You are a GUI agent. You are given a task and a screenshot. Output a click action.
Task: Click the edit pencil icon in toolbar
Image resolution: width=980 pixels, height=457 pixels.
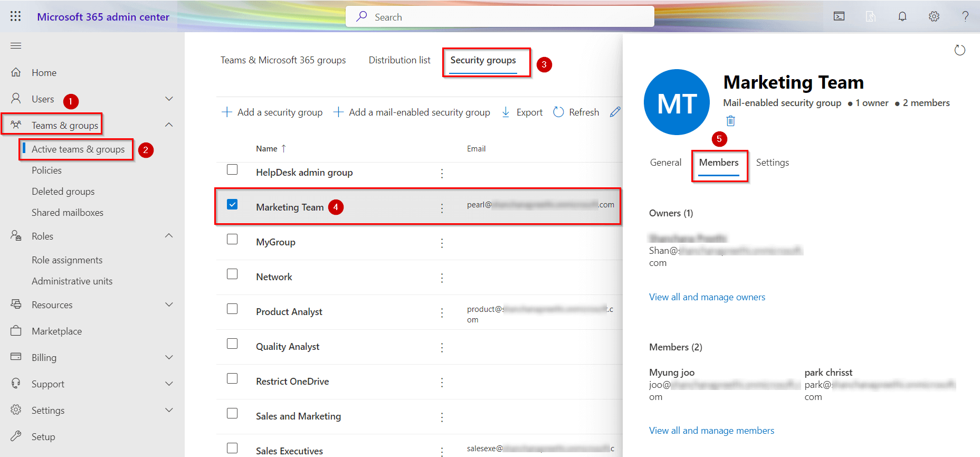(x=615, y=112)
